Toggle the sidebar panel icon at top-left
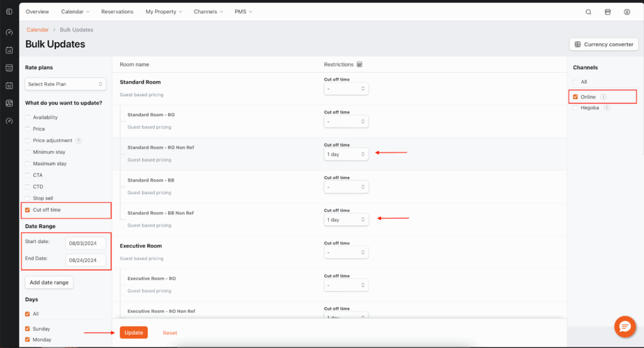Image resolution: width=644 pixels, height=348 pixels. (9, 12)
